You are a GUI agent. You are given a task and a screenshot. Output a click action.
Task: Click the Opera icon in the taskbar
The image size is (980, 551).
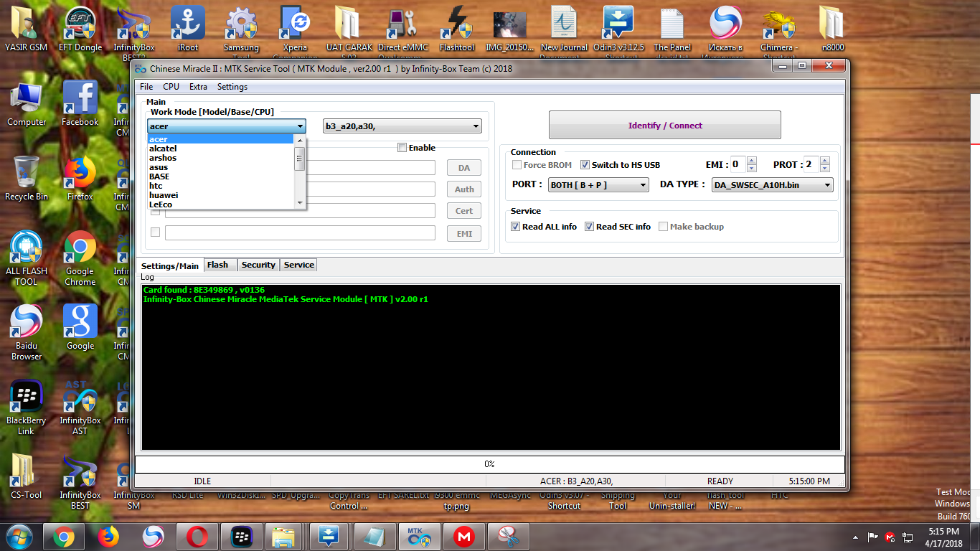tap(197, 537)
